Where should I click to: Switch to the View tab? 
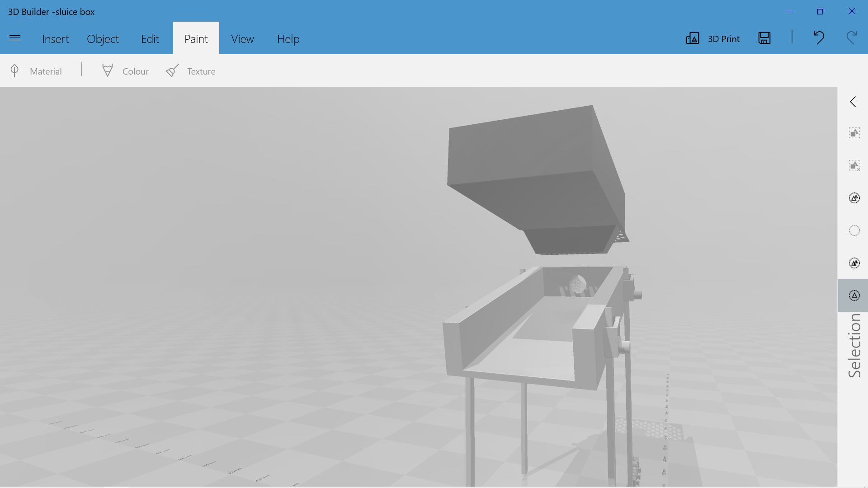pos(242,39)
